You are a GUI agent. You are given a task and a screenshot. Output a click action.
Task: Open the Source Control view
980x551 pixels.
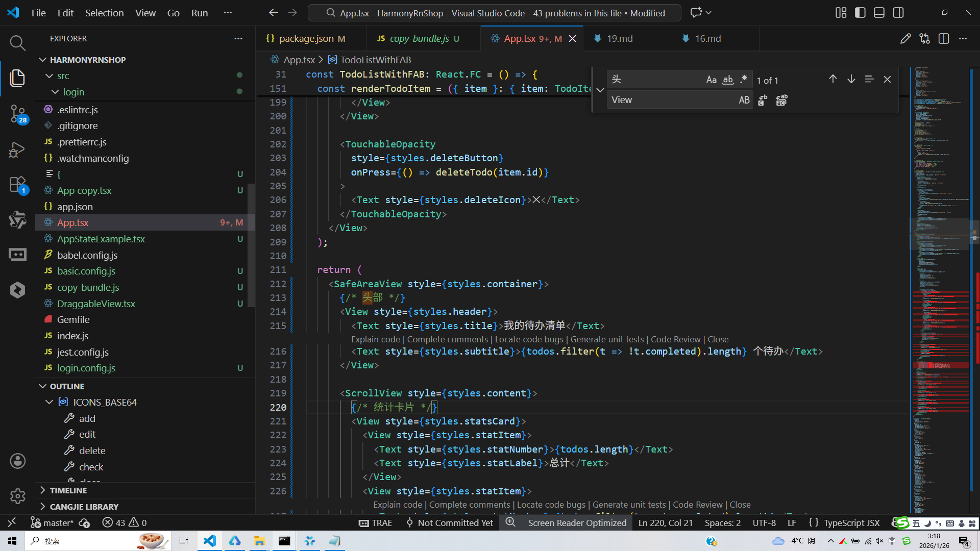tap(17, 113)
